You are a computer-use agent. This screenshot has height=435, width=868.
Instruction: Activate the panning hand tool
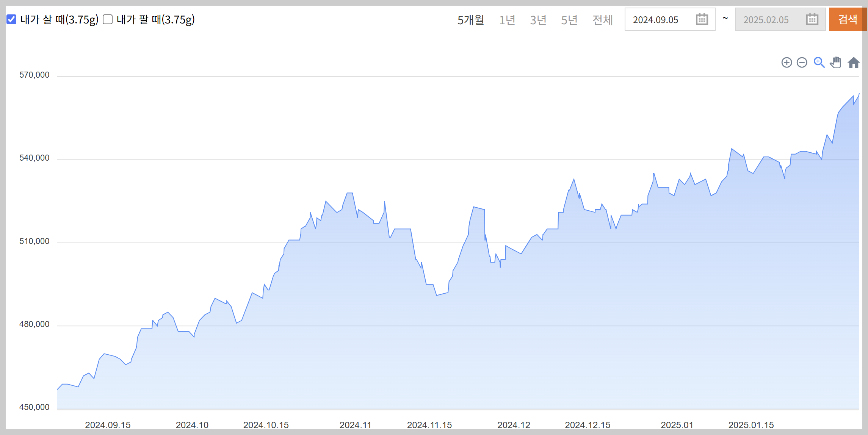tap(835, 63)
